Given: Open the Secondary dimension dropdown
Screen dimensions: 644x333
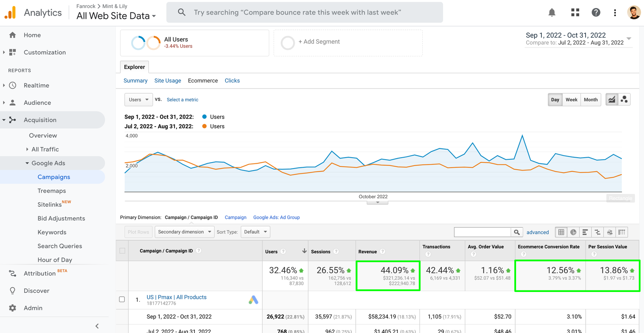Looking at the screenshot, I should [x=184, y=232].
